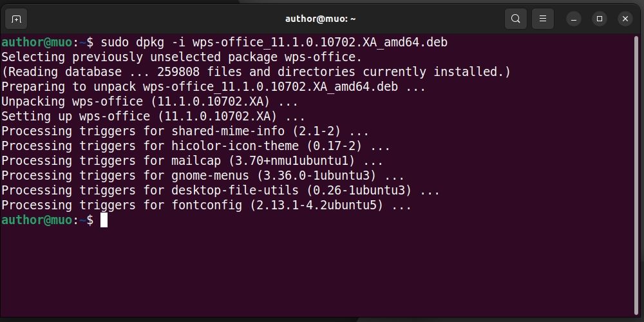Click the search magnifier icon
Image resolution: width=644 pixels, height=322 pixels.
(x=515, y=19)
